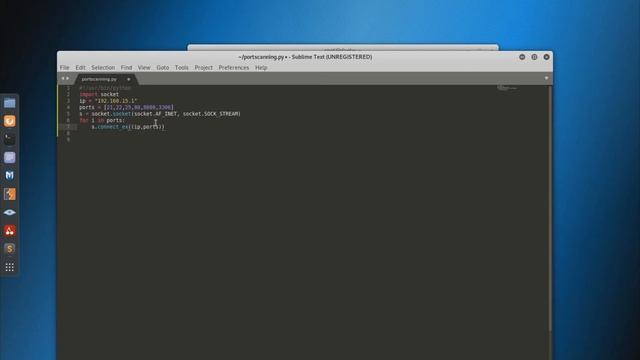Open the Files manager in the dock

(9, 103)
